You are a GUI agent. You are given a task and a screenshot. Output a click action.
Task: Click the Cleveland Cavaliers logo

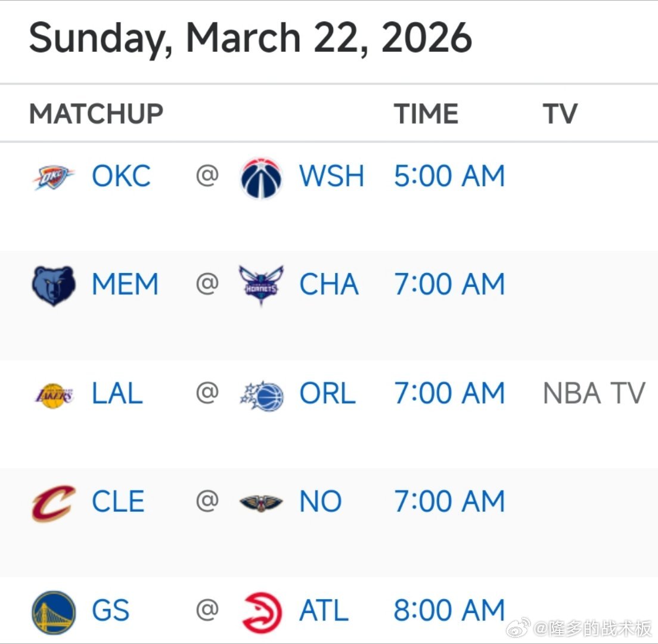click(x=53, y=503)
